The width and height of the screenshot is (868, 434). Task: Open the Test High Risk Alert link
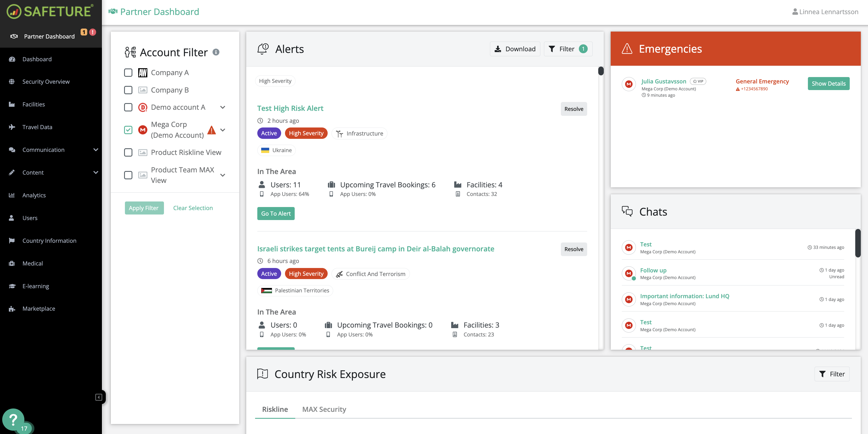pyautogui.click(x=290, y=108)
